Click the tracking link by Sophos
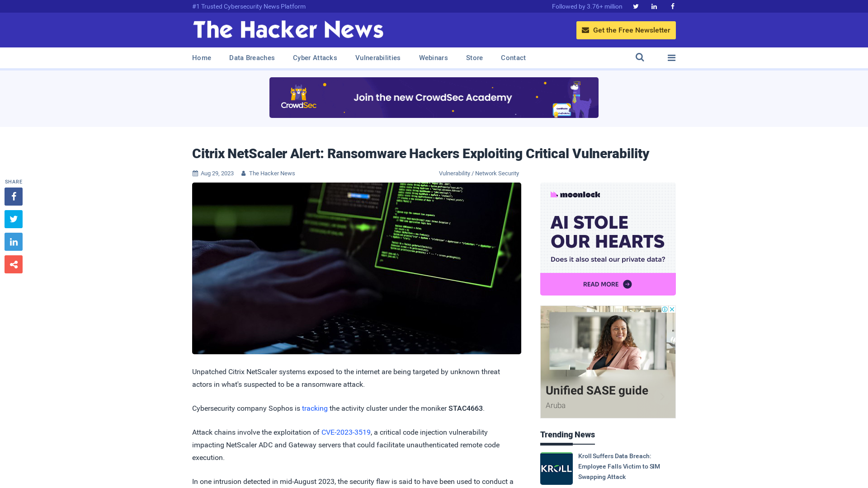The height and width of the screenshot is (488, 868). point(315,408)
